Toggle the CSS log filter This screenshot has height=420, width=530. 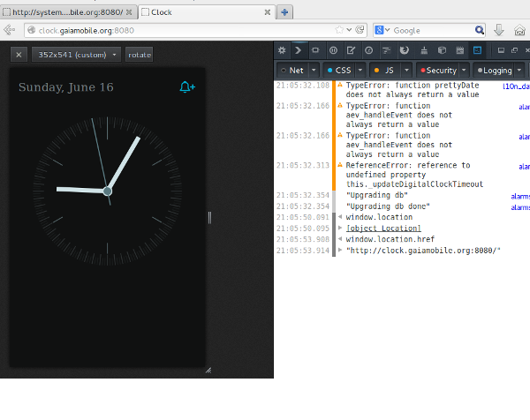[340, 70]
